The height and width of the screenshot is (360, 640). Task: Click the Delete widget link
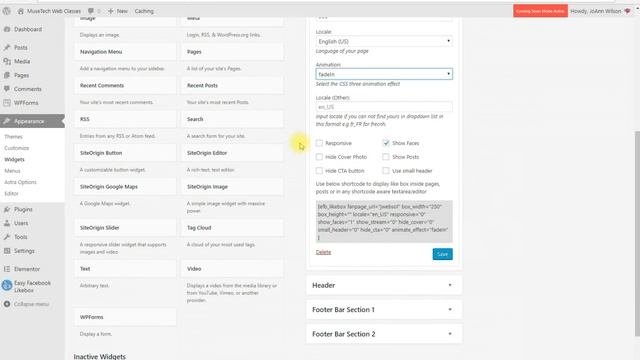pos(323,252)
